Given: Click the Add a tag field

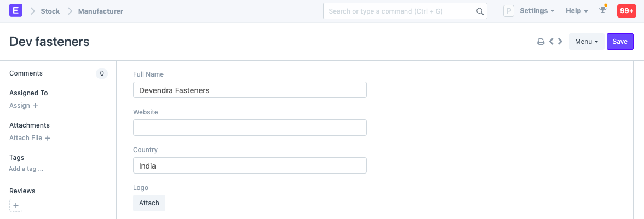Looking at the screenshot, I should [26, 169].
